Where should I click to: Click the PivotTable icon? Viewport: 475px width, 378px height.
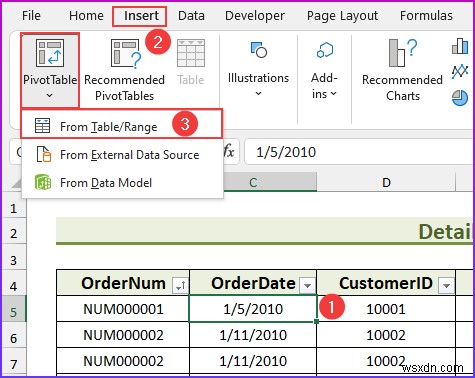click(50, 53)
